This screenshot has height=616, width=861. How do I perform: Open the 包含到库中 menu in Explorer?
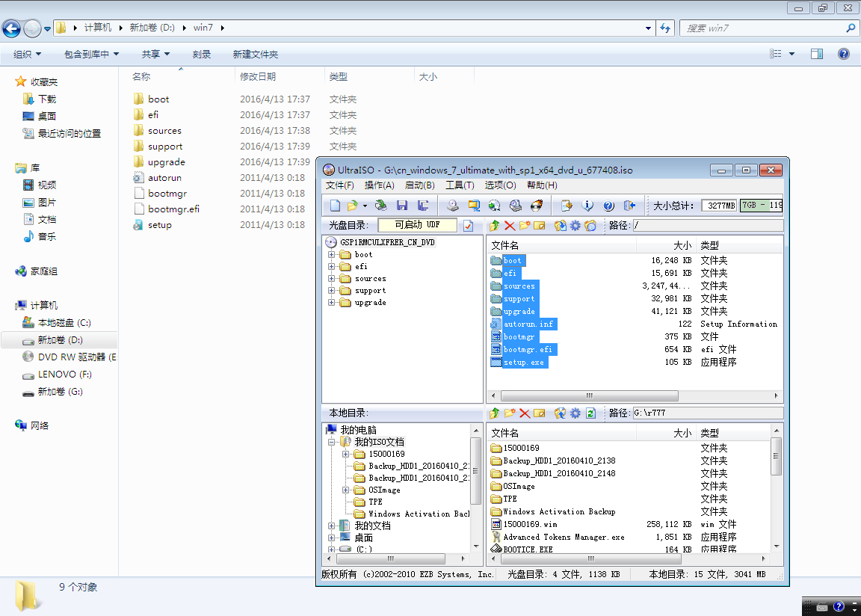tap(91, 55)
